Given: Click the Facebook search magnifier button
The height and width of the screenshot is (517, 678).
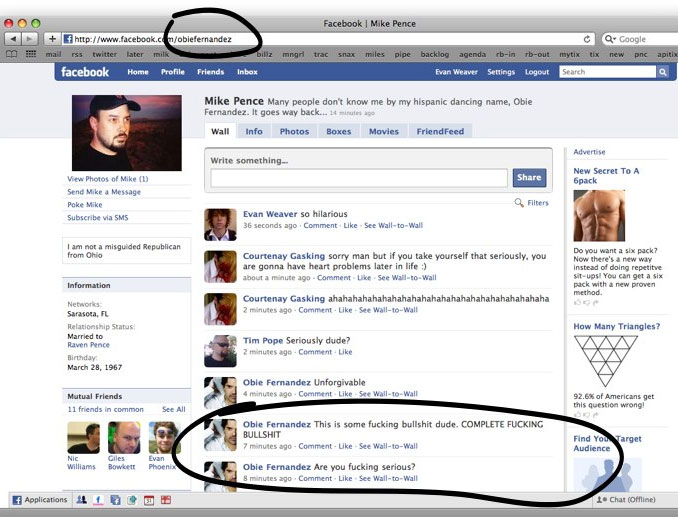Looking at the screenshot, I should coord(662,72).
